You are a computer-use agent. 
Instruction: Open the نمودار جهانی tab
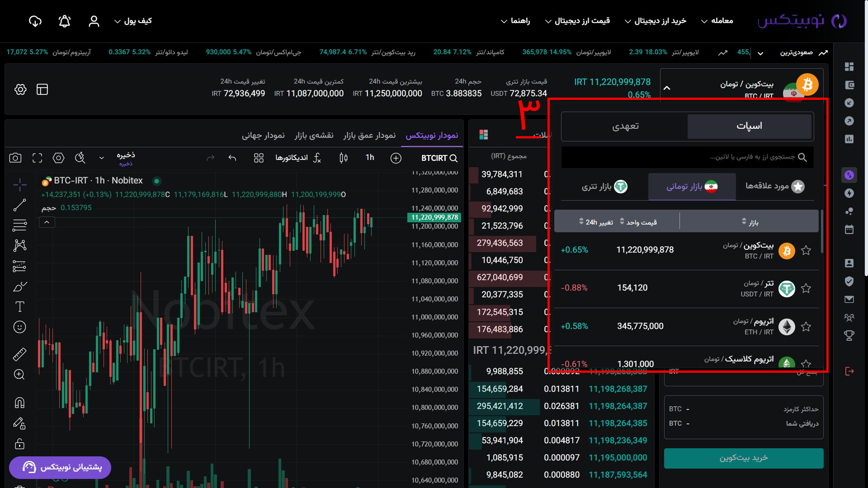tap(263, 136)
